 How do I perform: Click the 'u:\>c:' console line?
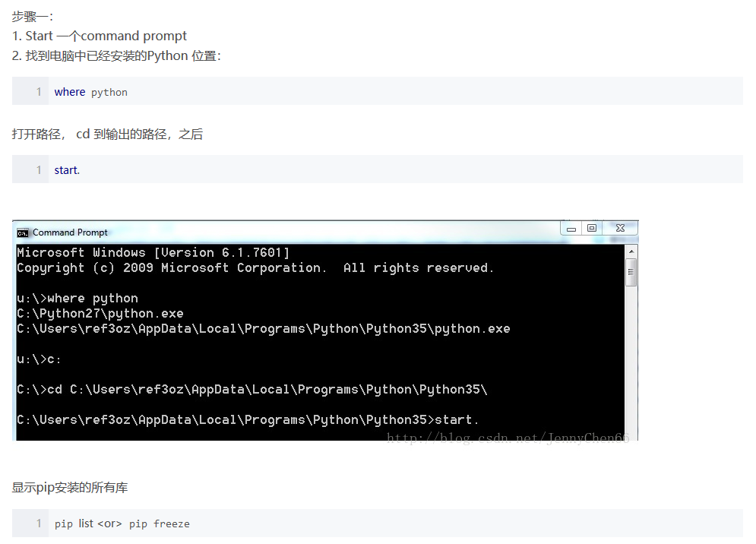coord(39,359)
